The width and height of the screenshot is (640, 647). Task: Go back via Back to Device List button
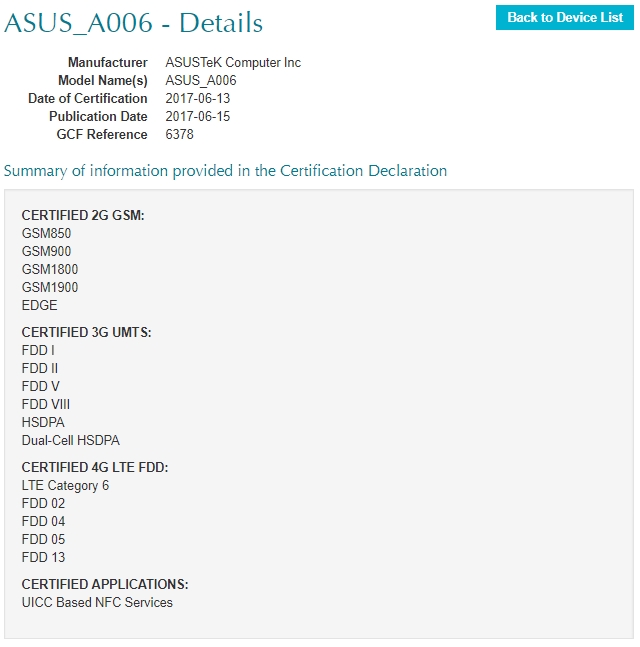pos(564,17)
